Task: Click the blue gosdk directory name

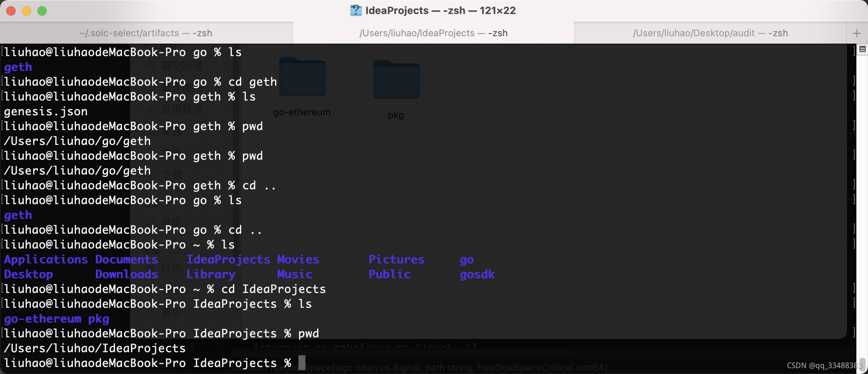Action: tap(477, 274)
